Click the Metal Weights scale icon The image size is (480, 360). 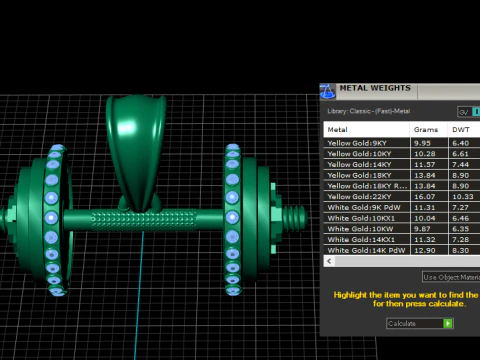328,91
